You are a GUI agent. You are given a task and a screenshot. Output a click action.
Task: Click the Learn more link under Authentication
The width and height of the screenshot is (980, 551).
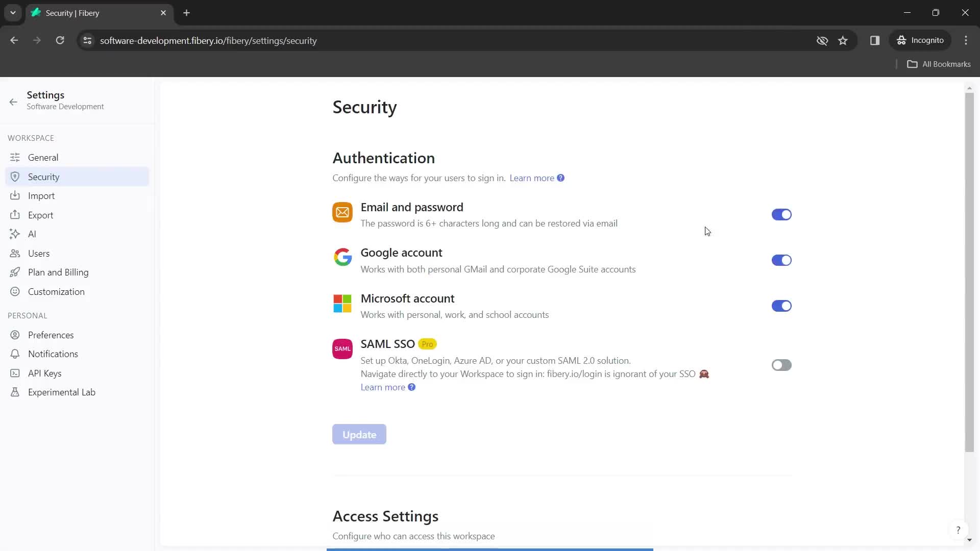pyautogui.click(x=532, y=178)
